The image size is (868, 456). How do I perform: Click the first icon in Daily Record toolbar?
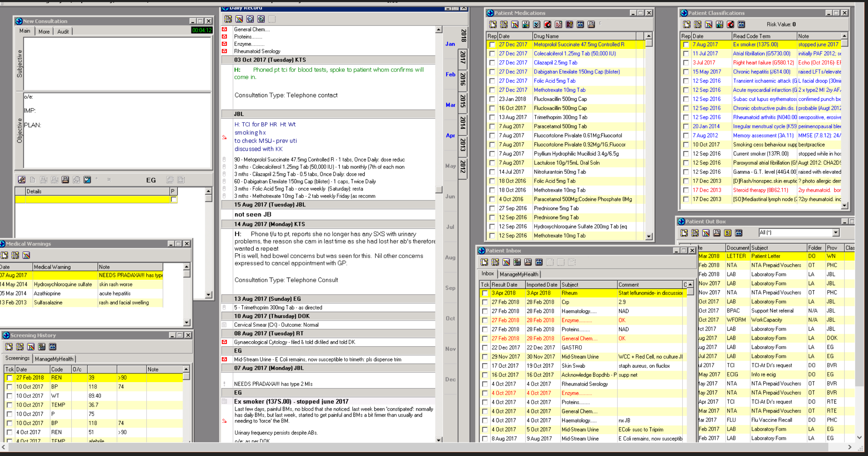click(228, 19)
